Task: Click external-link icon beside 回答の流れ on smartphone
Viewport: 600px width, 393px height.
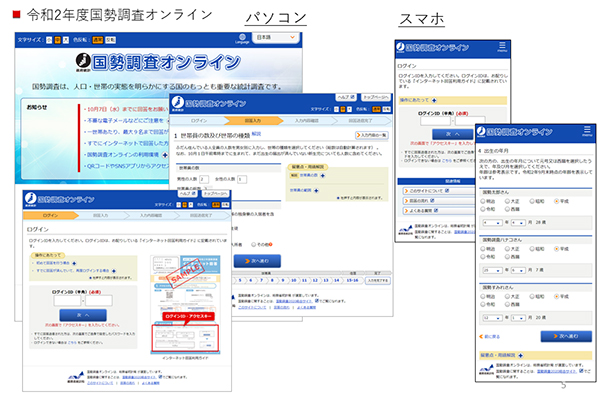Action: click(432, 201)
